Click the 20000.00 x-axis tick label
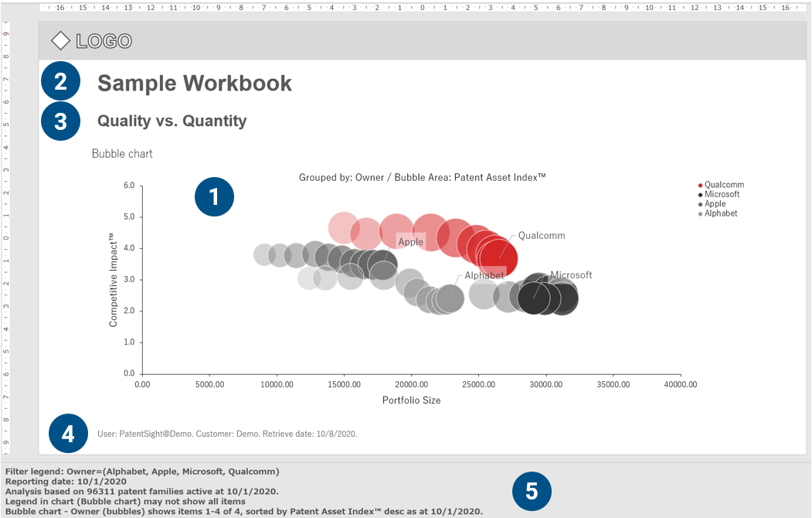 pyautogui.click(x=412, y=384)
